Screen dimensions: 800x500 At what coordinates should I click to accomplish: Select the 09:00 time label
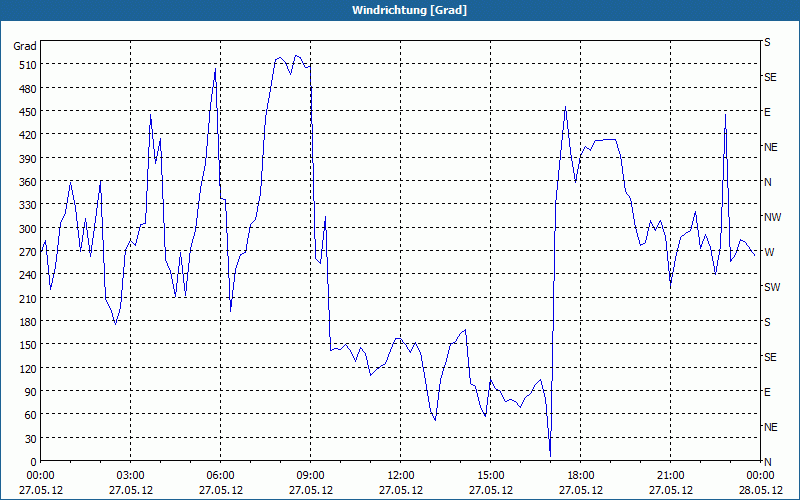pos(310,476)
